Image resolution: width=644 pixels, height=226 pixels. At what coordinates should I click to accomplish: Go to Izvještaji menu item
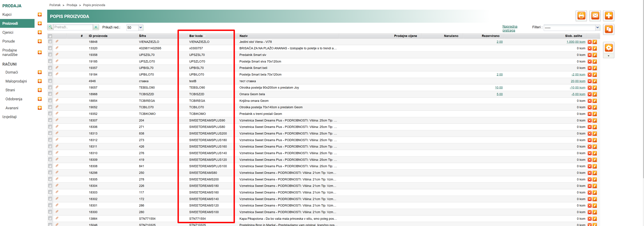9,117
